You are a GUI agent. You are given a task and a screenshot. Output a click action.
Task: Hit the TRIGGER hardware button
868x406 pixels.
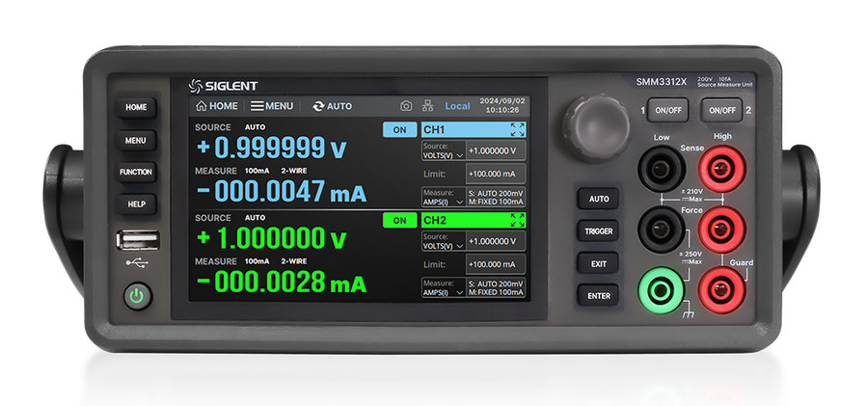[x=598, y=231]
